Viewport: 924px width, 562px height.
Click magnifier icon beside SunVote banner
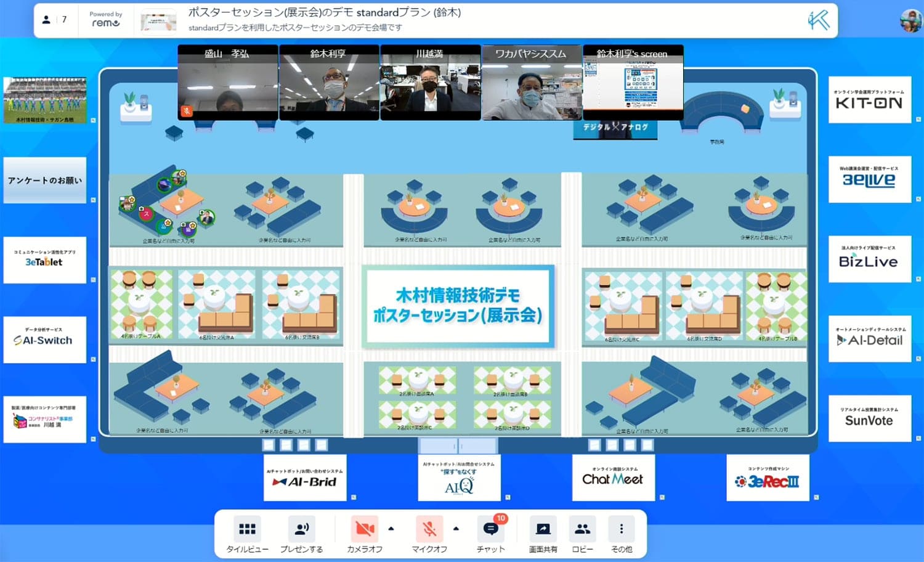[918, 438]
